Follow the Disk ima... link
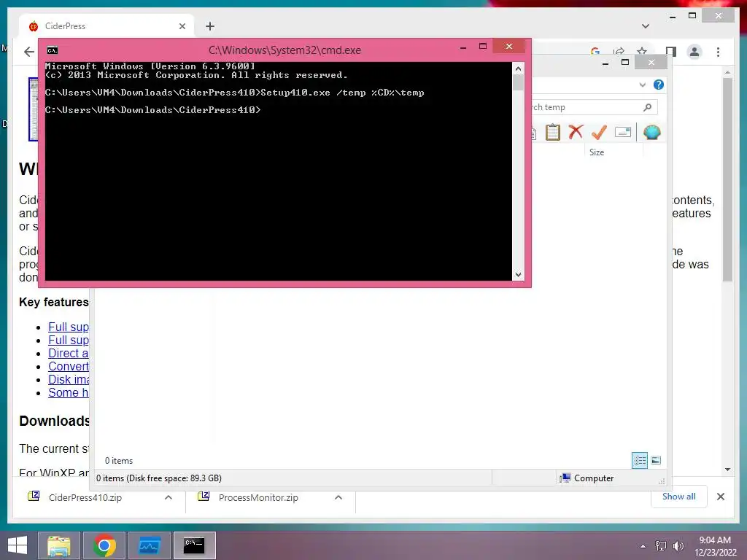Screen dimensions: 747x560 coord(68,379)
